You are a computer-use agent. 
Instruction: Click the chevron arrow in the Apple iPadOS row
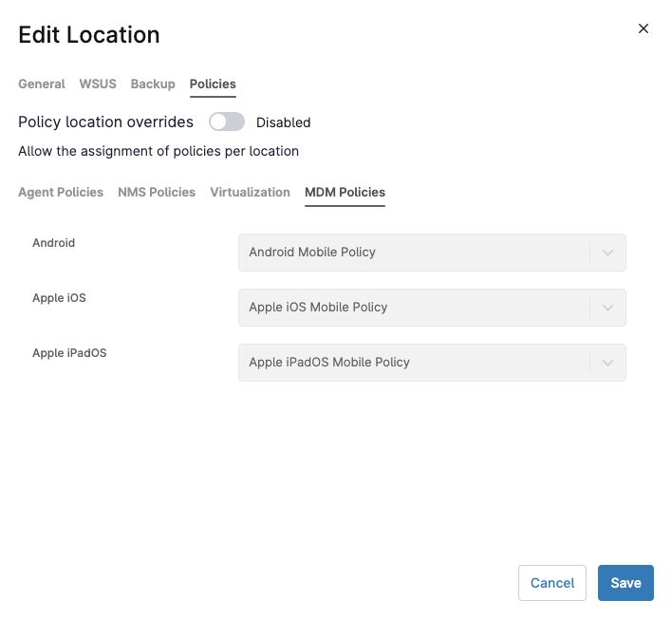[x=608, y=363]
